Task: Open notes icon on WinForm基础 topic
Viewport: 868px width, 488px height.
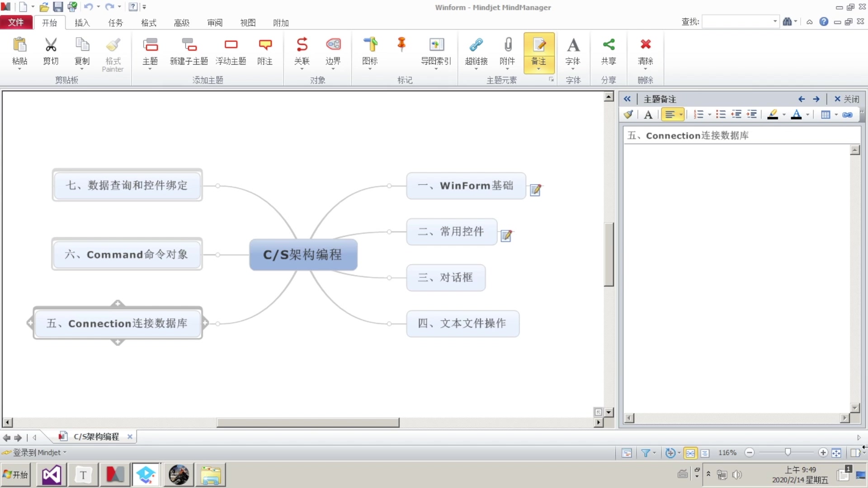Action: point(536,190)
